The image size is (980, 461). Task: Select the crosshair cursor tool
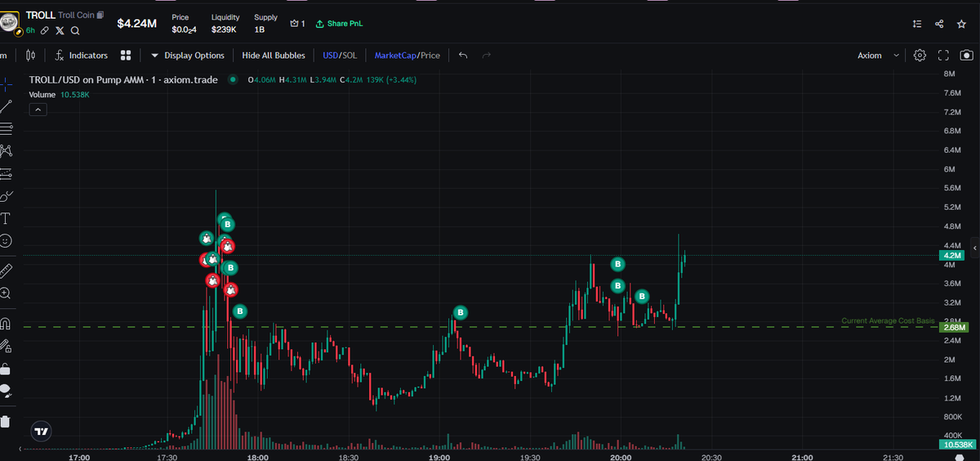(6, 83)
